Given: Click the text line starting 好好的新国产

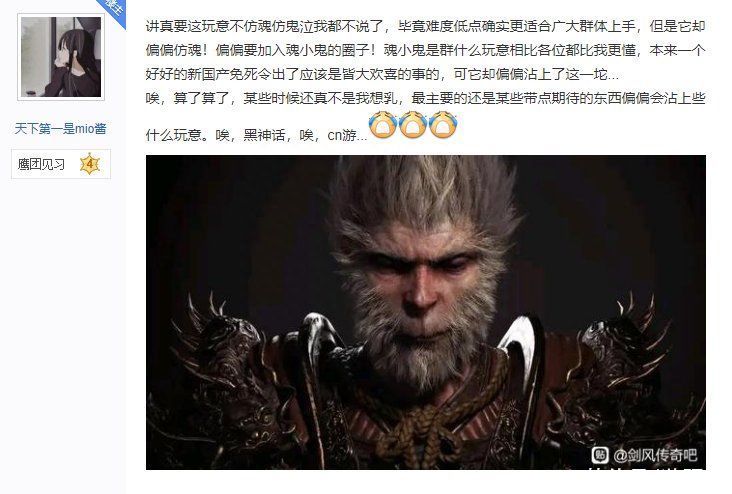Looking at the screenshot, I should [x=382, y=75].
